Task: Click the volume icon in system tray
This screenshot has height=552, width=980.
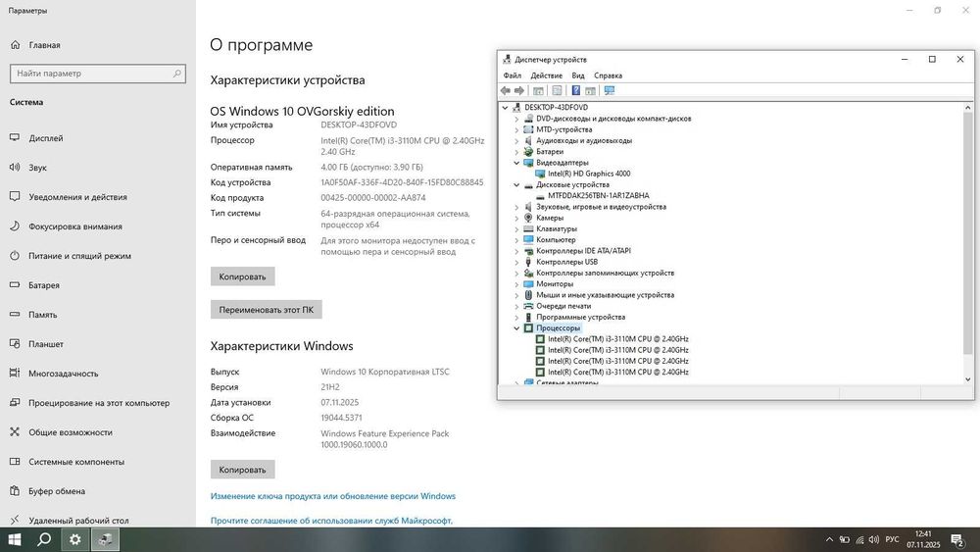Action: [874, 539]
